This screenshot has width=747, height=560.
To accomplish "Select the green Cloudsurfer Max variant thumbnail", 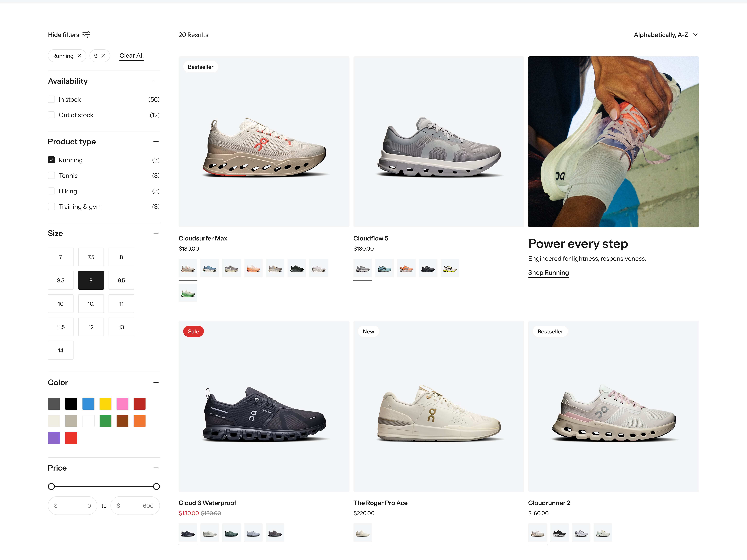I will point(188,293).
